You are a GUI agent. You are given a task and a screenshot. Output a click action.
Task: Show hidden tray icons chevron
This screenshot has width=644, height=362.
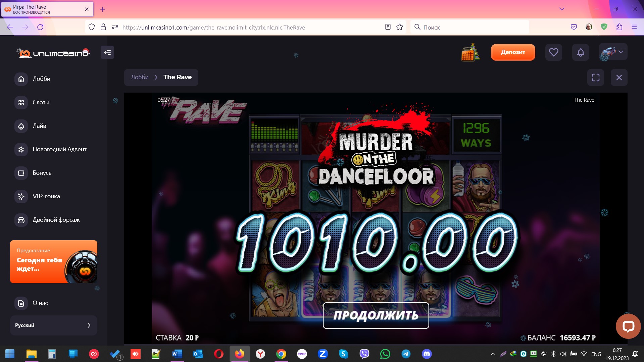pos(493,354)
